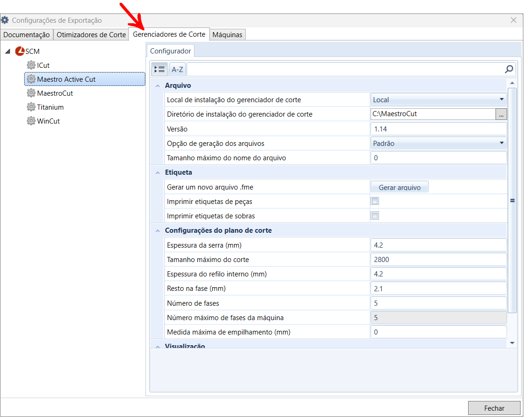Click Medida máxima de empilhamento value field
Screen dimensions: 528x420
pos(438,332)
